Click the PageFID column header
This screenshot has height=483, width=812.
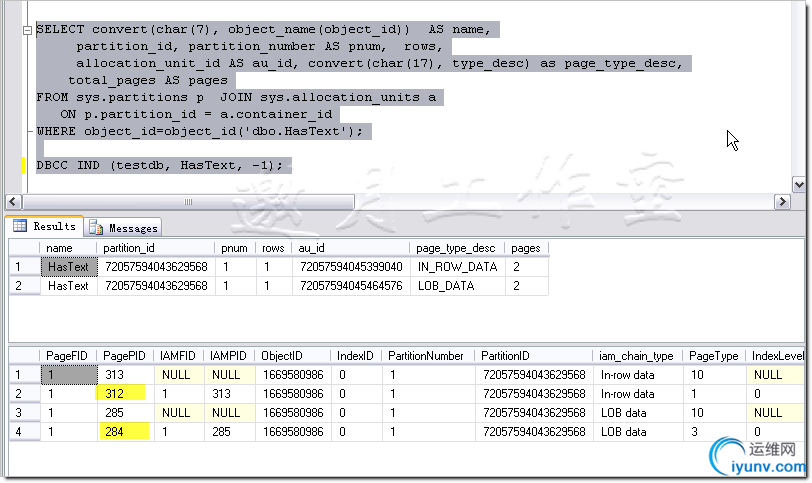(x=68, y=356)
